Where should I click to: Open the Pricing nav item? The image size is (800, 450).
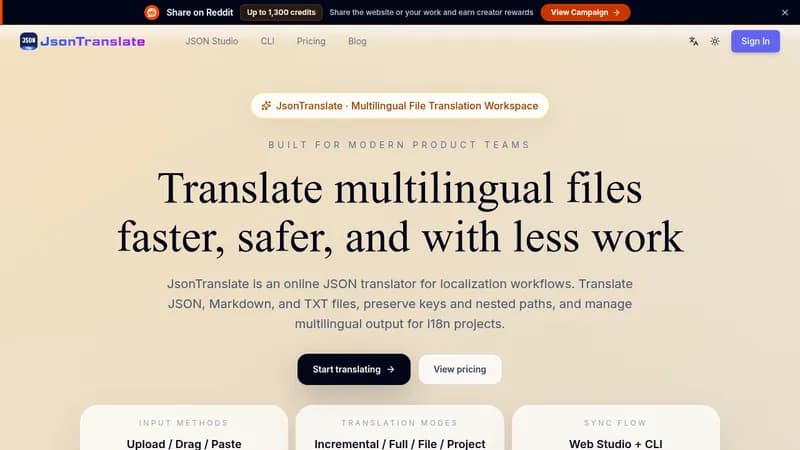point(311,41)
